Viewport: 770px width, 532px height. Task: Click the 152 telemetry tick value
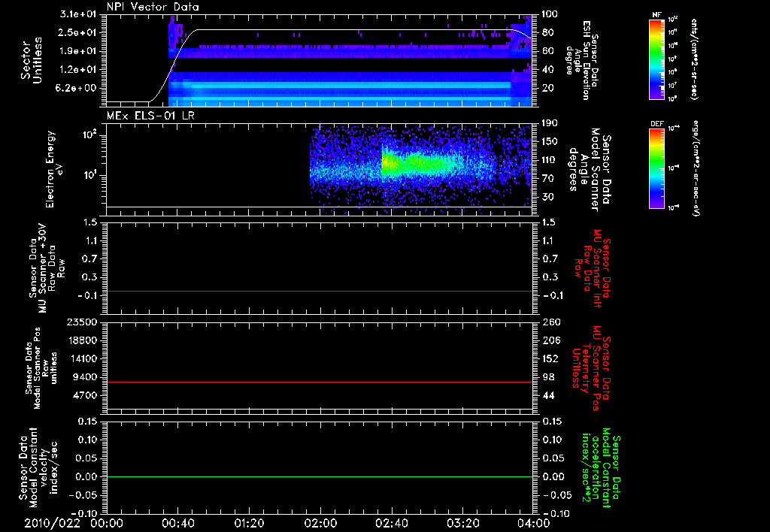point(550,358)
